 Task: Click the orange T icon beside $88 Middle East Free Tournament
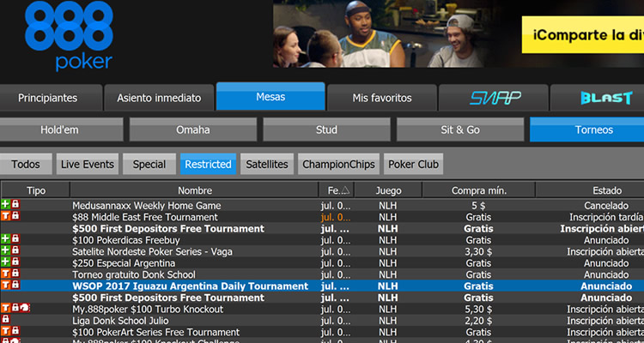[5, 215]
